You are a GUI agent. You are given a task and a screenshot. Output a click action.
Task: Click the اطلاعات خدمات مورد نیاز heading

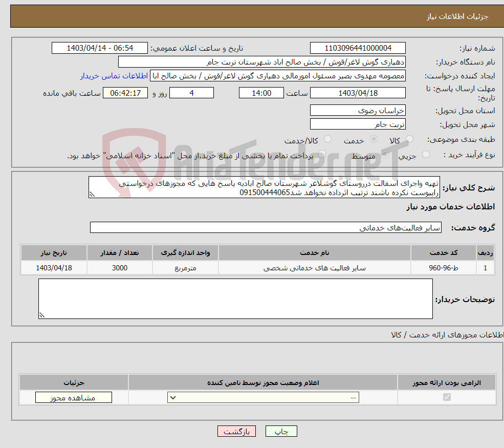[x=450, y=207]
